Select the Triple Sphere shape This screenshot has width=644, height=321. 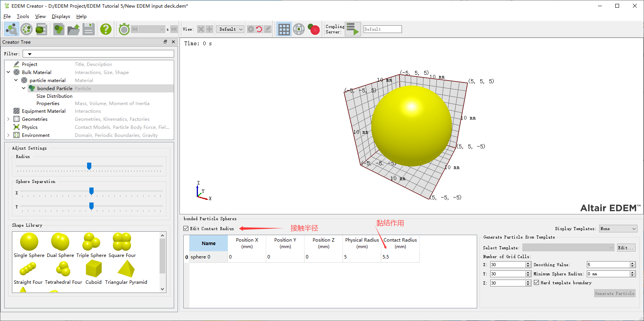91,245
